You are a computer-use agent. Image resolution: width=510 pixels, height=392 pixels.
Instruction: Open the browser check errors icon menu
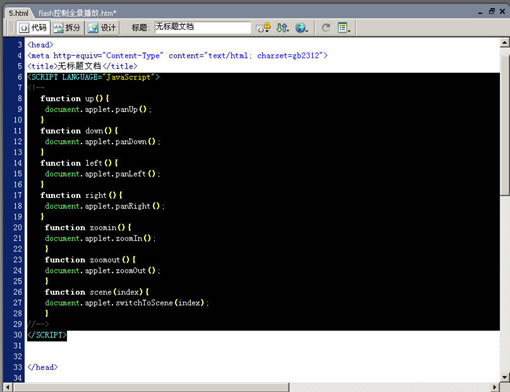pyautogui.click(x=263, y=28)
